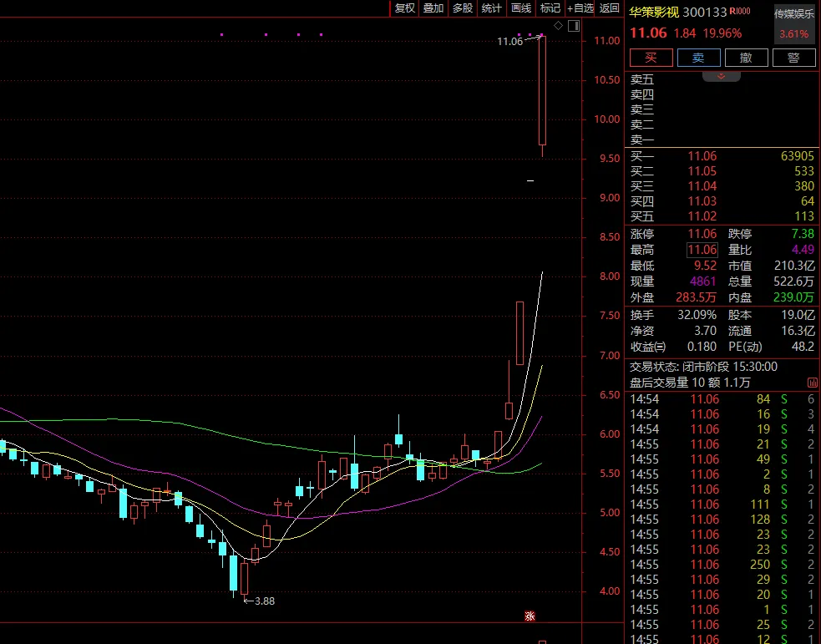Add the stock via +自选
Viewport: 821px width, 644px height.
(x=580, y=8)
